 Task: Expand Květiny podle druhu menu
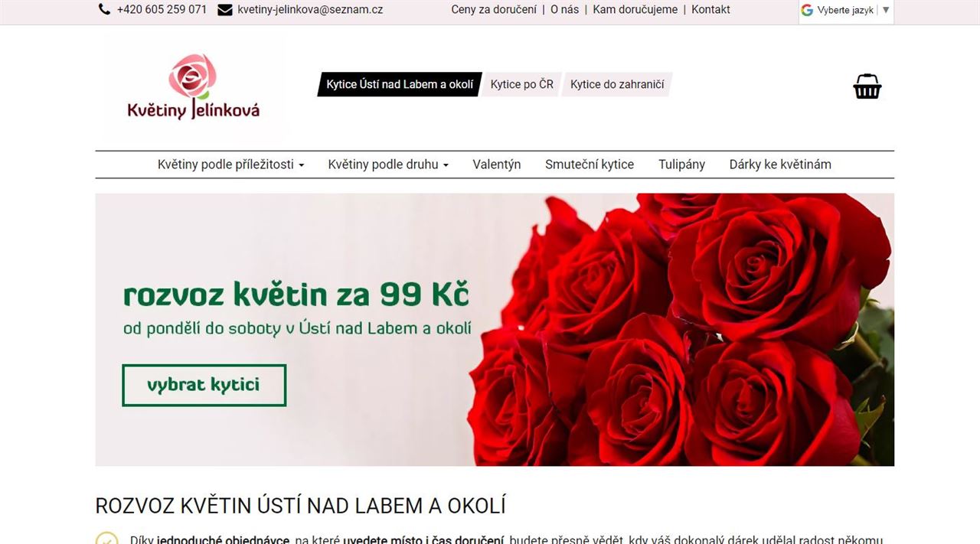[x=388, y=165]
